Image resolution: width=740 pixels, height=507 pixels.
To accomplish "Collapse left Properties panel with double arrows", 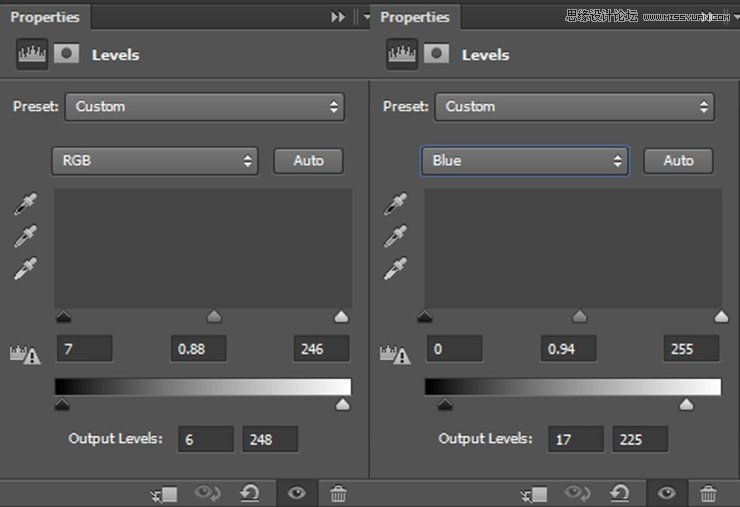I will (x=338, y=17).
